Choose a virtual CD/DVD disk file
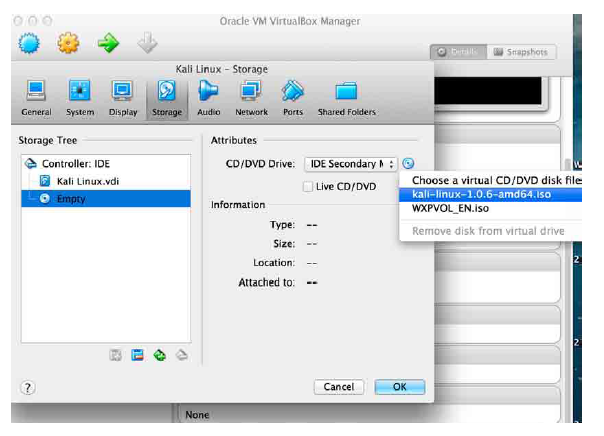The width and height of the screenshot is (604, 436). pyautogui.click(x=491, y=180)
